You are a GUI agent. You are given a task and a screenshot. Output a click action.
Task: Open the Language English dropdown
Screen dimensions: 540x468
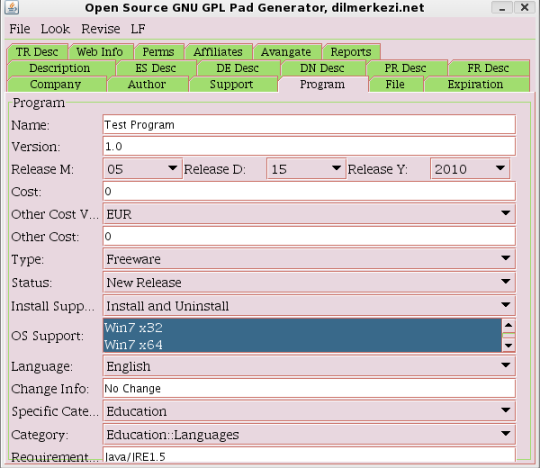pos(309,366)
